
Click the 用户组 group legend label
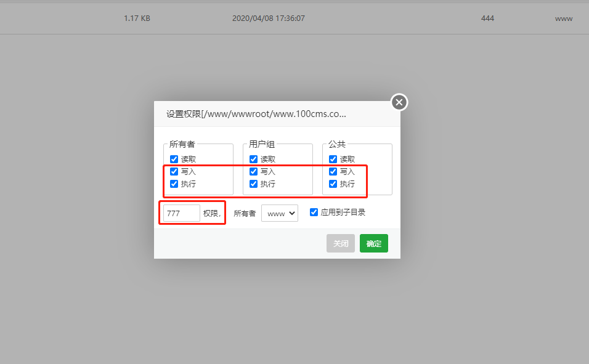tap(262, 144)
